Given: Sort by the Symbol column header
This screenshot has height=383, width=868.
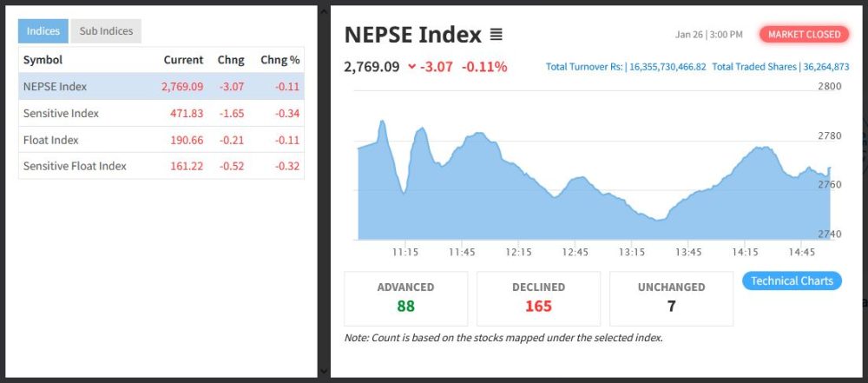Looking at the screenshot, I should (x=43, y=60).
